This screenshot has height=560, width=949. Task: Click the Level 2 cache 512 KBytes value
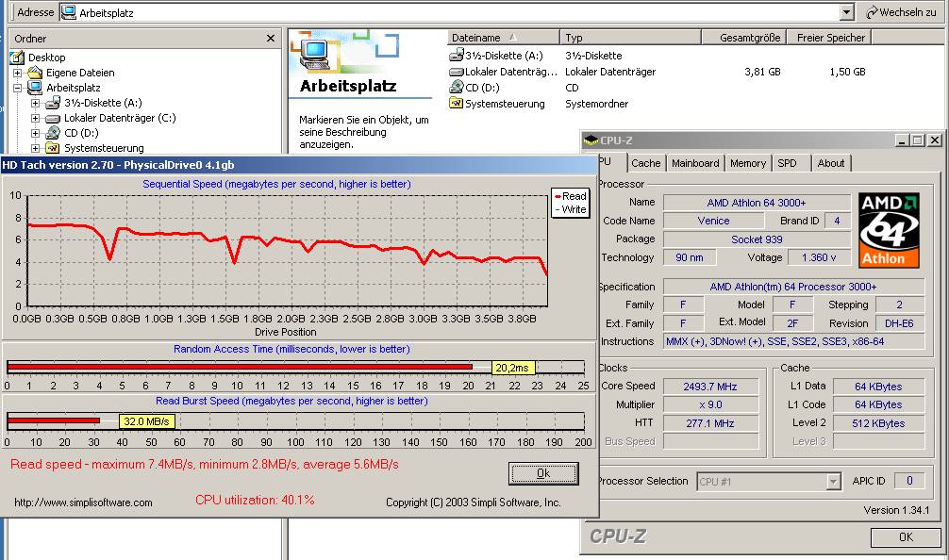coord(878,423)
